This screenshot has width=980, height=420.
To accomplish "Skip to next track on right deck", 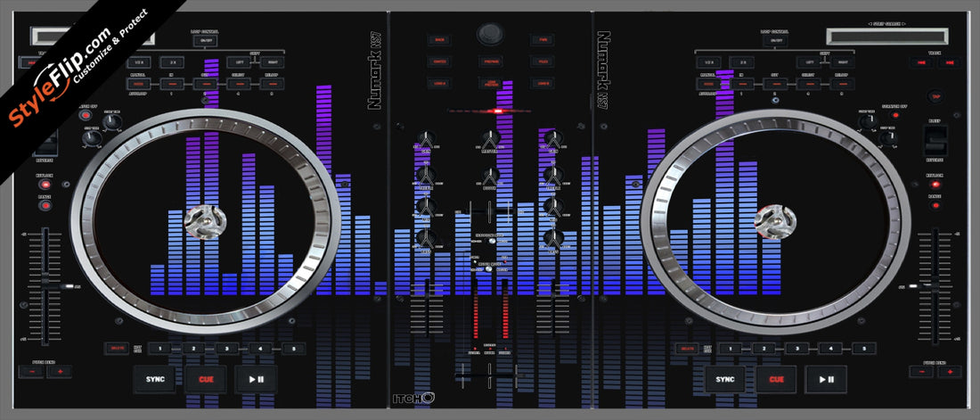I will (950, 62).
